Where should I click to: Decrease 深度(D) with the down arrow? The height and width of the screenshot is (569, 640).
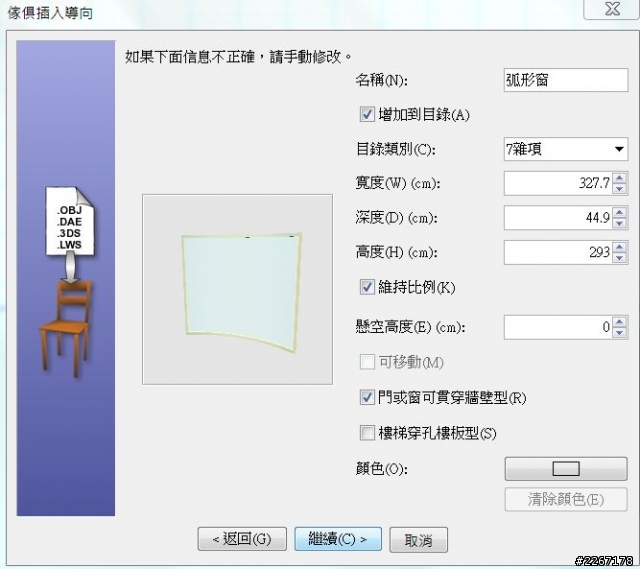[x=620, y=223]
